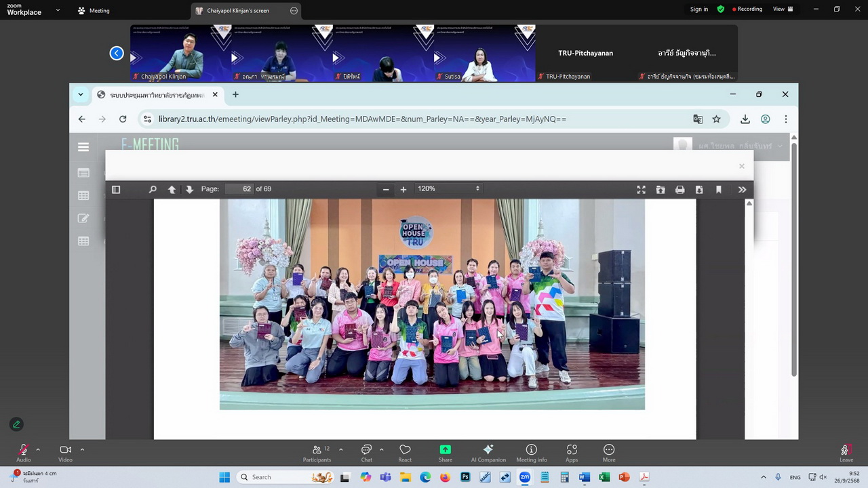Expand PDF tools double-chevron menu
Viewport: 868px width, 488px height.
click(x=742, y=189)
